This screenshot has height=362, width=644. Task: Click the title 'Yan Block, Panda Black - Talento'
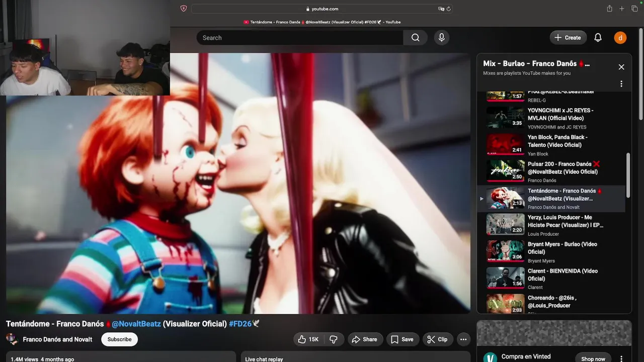557,141
